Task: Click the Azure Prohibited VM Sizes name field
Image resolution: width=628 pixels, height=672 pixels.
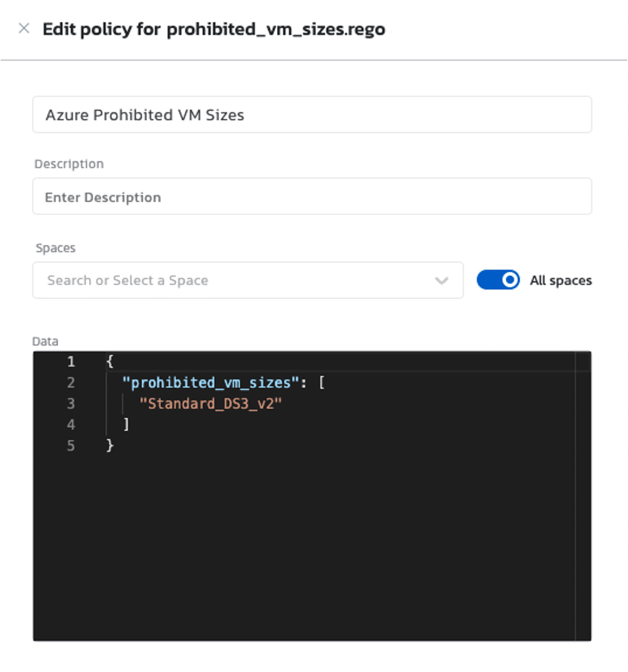Action: tap(311, 115)
